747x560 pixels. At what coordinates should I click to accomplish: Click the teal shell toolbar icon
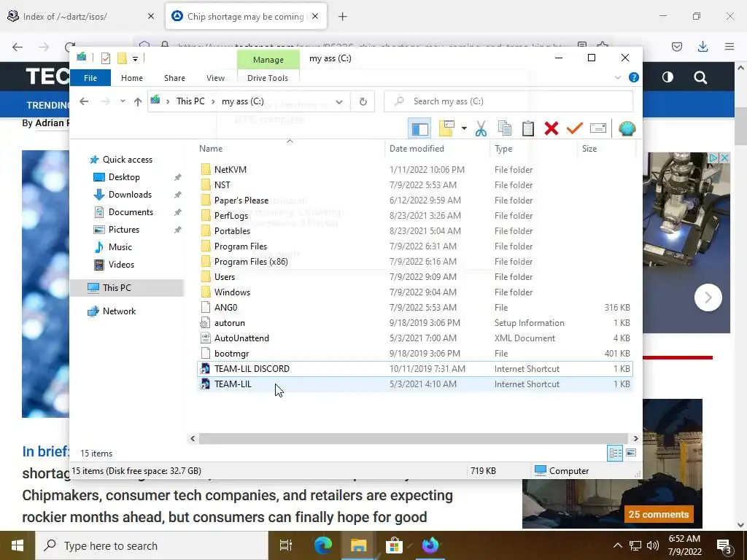point(627,128)
